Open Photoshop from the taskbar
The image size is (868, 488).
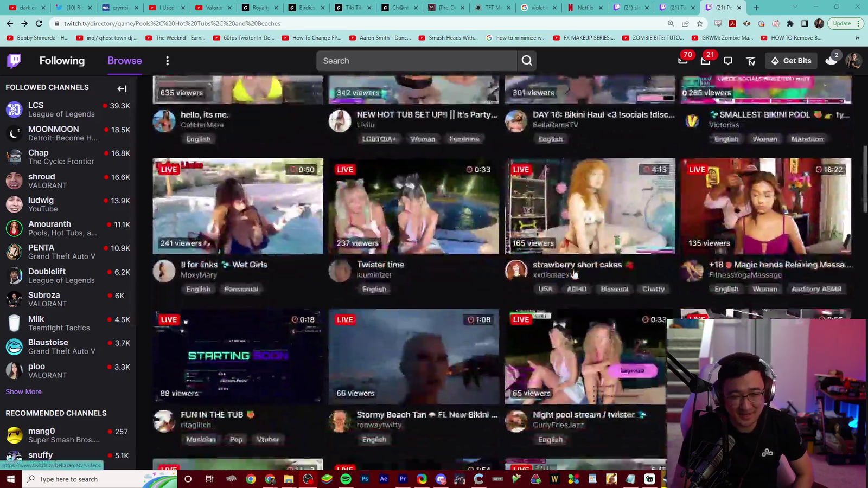pos(365,479)
